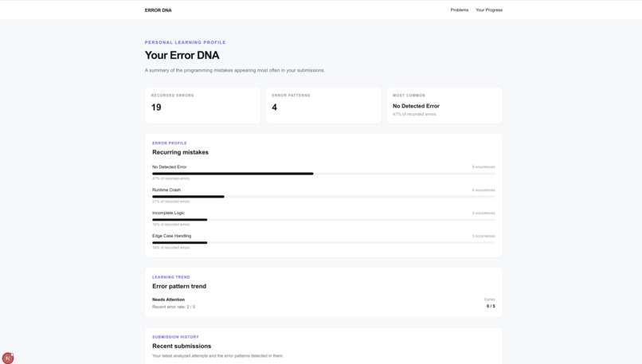Screen dimensions: 642x364
Task: Click 'Recent error rate: 2 / 5' text
Action: point(174,307)
